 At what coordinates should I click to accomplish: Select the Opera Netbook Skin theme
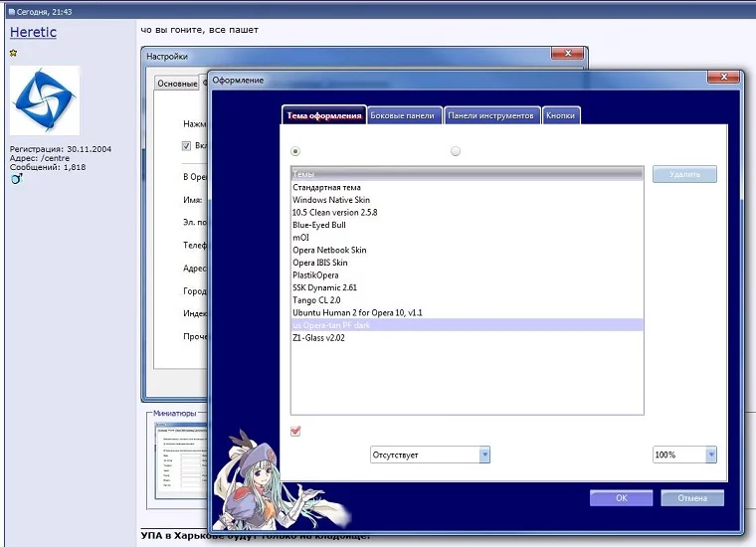(x=329, y=250)
